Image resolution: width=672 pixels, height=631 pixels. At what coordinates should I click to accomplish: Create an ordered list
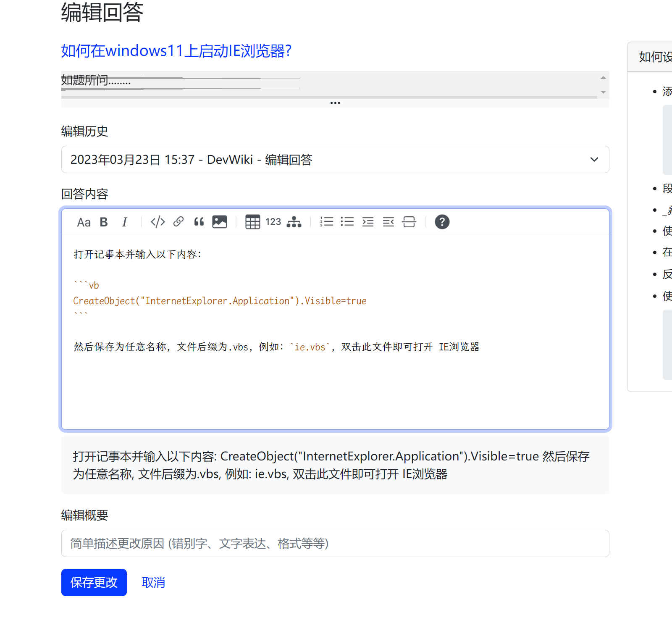pos(326,222)
